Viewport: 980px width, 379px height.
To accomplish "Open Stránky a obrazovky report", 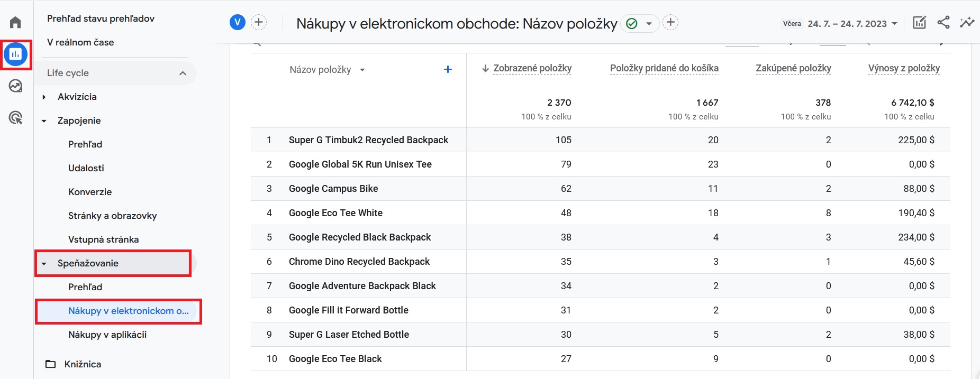I will 113,216.
